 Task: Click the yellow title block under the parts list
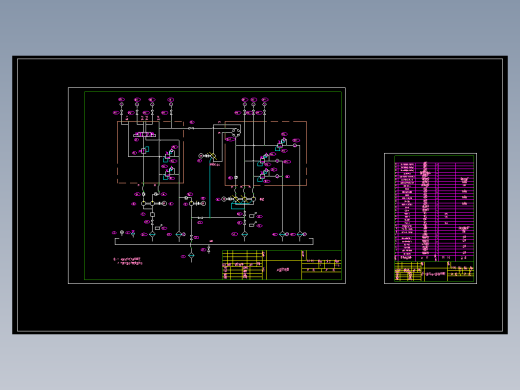[x=434, y=271]
